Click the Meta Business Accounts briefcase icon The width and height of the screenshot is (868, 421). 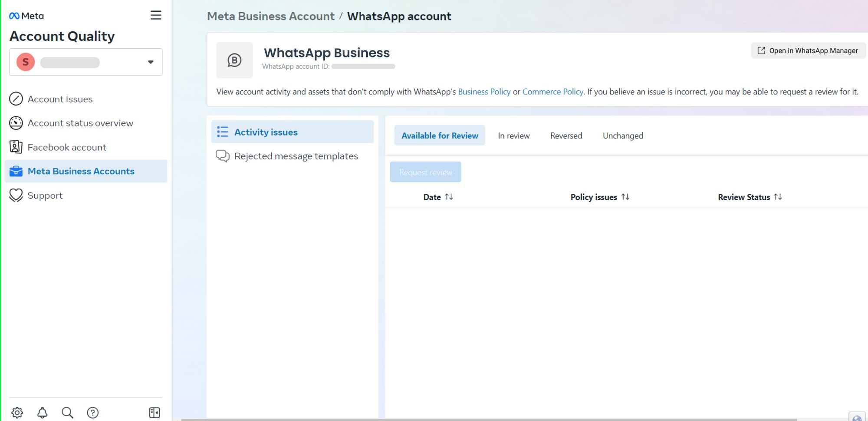(16, 171)
